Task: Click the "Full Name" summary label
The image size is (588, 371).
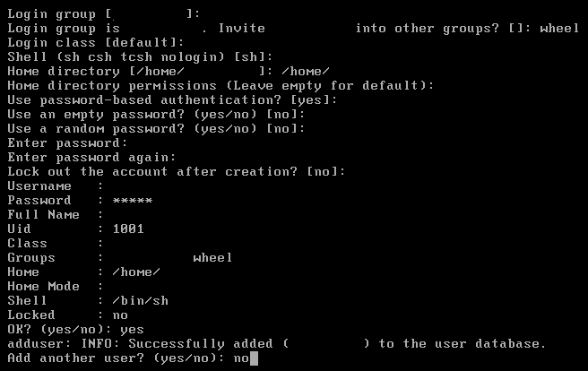Action: tap(44, 215)
